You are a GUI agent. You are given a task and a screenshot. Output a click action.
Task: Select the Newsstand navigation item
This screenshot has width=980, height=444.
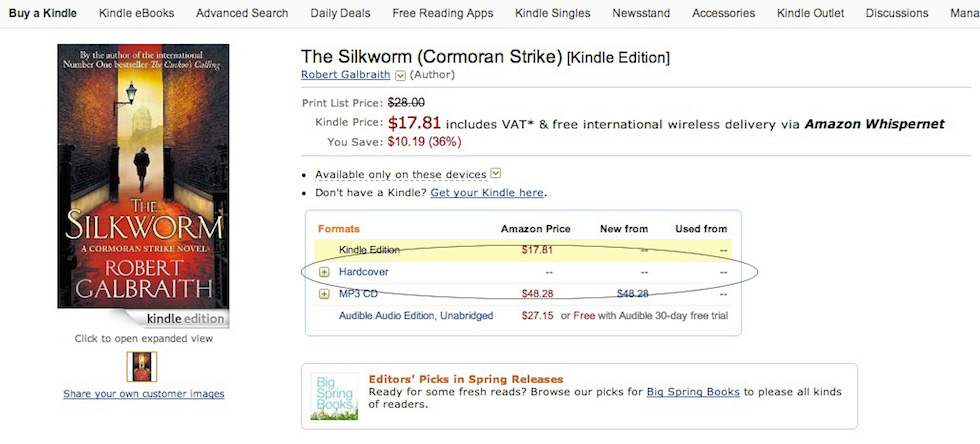pos(641,13)
